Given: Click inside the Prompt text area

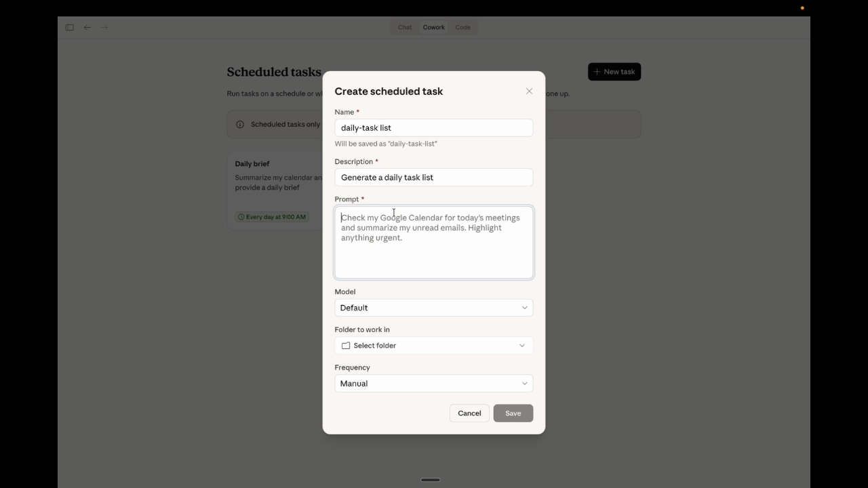Looking at the screenshot, I should coord(433,242).
